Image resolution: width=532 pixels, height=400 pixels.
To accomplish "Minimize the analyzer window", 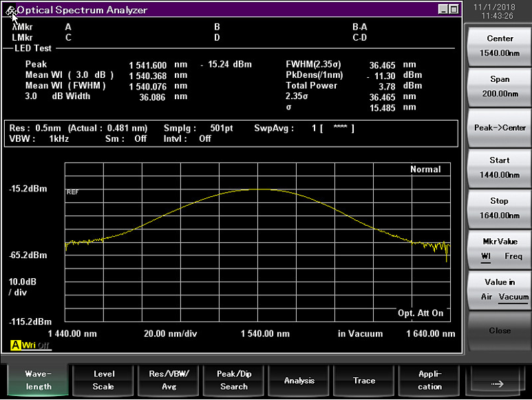I will point(443,9).
